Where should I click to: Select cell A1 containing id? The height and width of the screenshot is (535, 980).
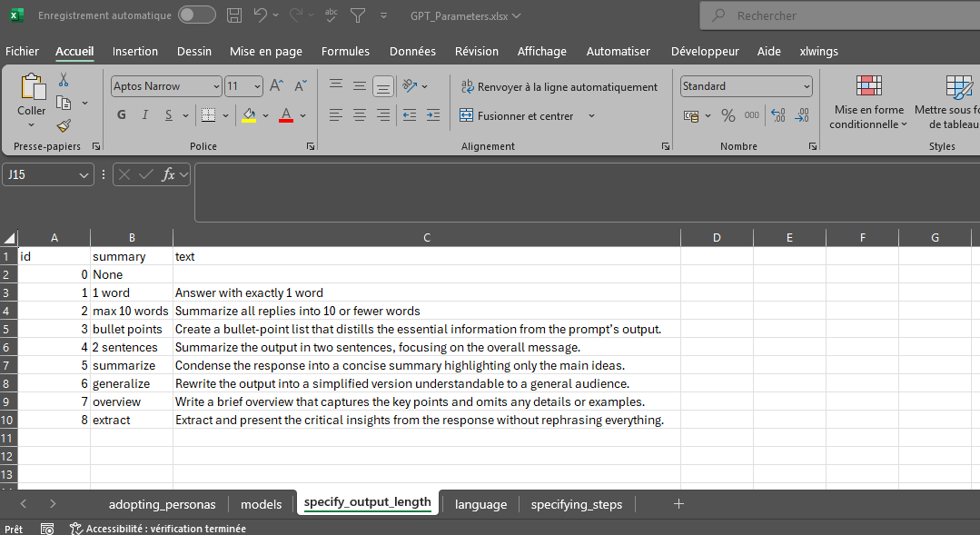54,256
